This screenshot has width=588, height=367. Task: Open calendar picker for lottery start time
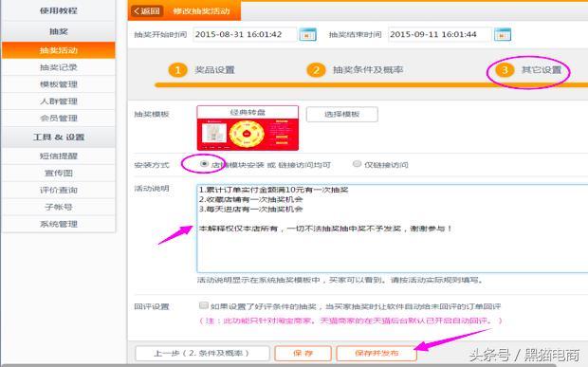pyautogui.click(x=307, y=34)
